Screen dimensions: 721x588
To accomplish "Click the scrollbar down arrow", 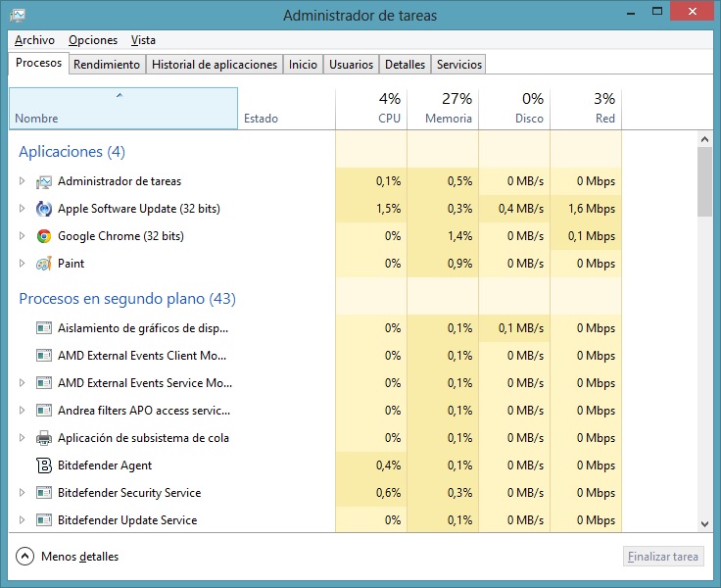I will click(x=704, y=524).
